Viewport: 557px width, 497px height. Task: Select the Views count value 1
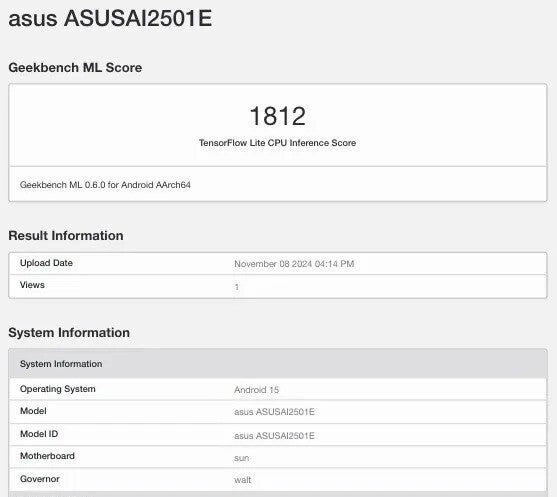click(x=237, y=287)
